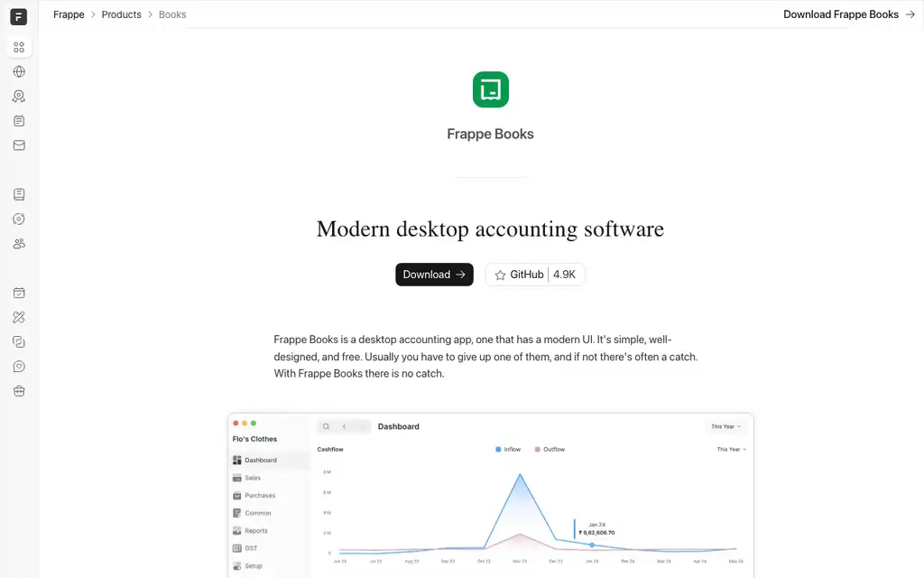Viewport: 924px width, 578px height.
Task: Click arrow icon after Download Frappe Books
Action: (x=910, y=14)
